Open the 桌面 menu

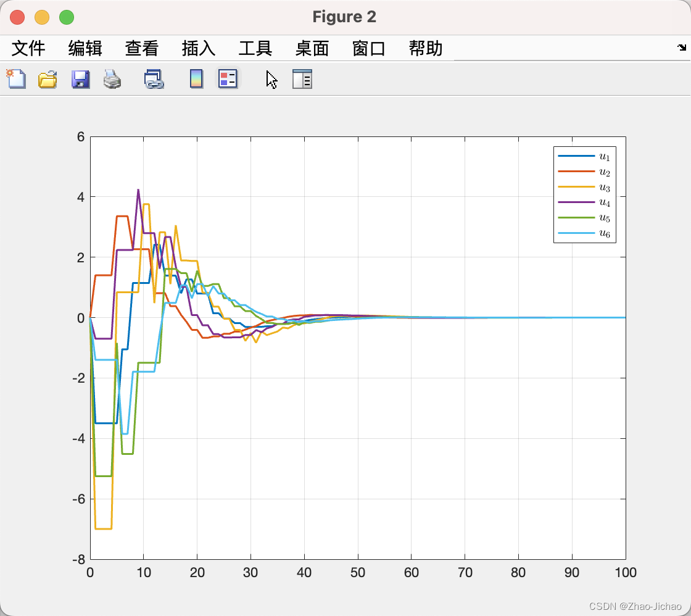coord(312,48)
